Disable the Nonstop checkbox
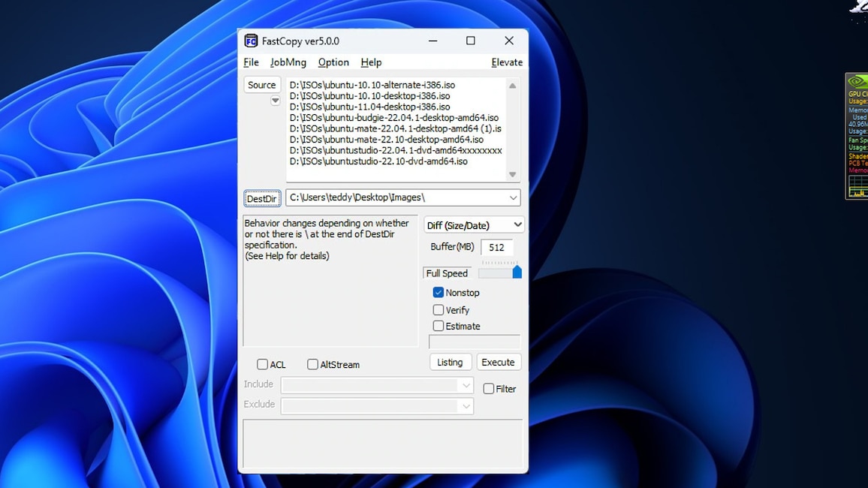Viewport: 868px width, 488px height. [x=439, y=292]
